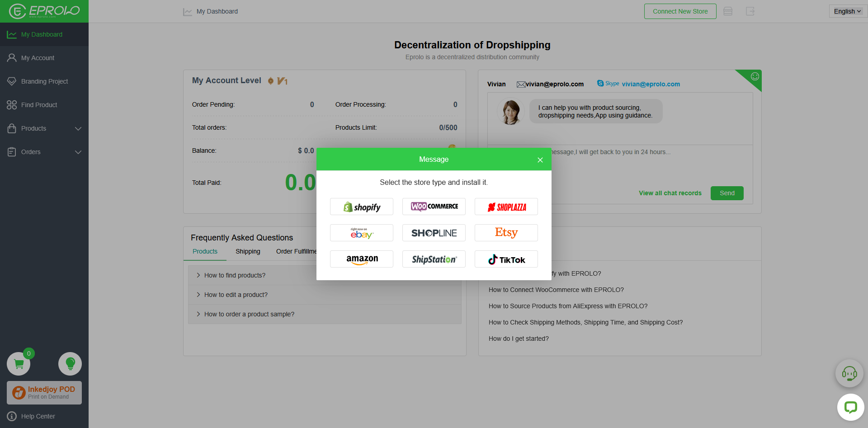Click the smiley icon on chat card
This screenshot has width=868, height=428.
(755, 76)
